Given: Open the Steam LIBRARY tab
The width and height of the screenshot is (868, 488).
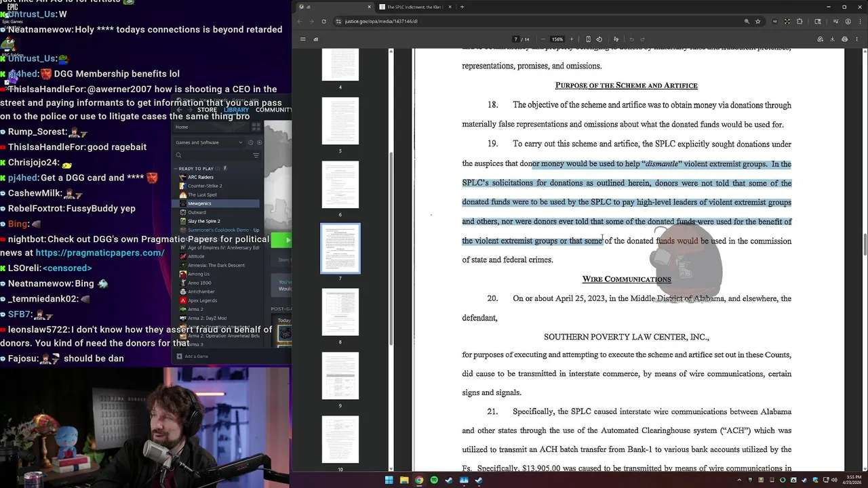Looking at the screenshot, I should click(x=236, y=110).
